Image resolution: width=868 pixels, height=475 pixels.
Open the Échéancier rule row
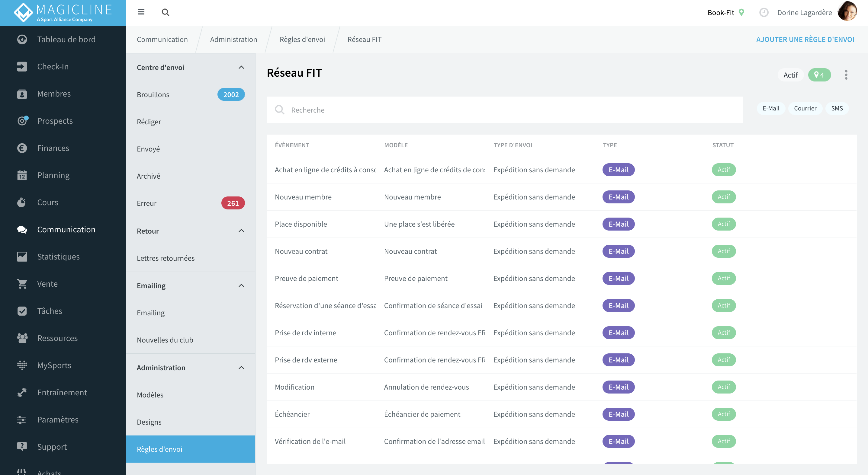562,414
